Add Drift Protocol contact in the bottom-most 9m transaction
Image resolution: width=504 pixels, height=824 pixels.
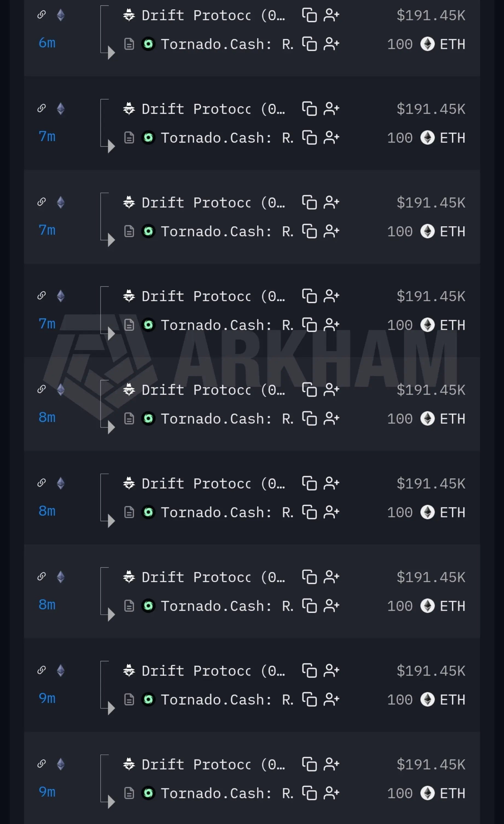[x=331, y=764]
